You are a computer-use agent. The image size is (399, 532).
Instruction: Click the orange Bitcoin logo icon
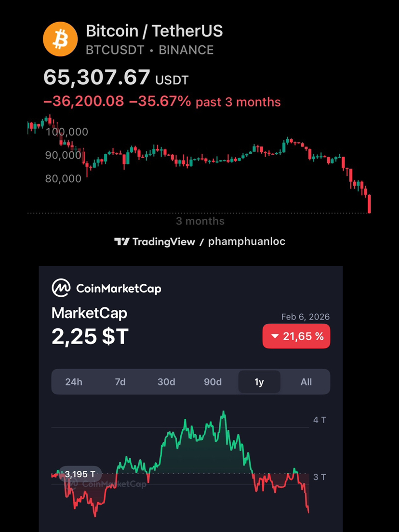(60, 40)
